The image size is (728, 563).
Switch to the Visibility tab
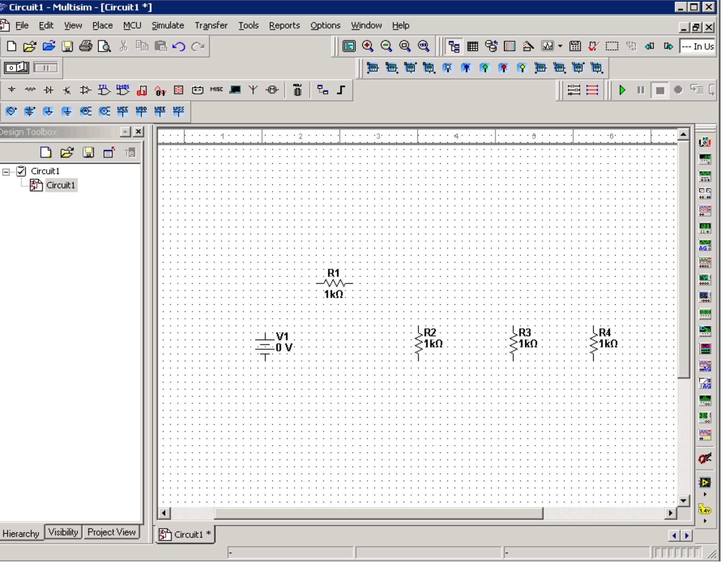pos(63,532)
